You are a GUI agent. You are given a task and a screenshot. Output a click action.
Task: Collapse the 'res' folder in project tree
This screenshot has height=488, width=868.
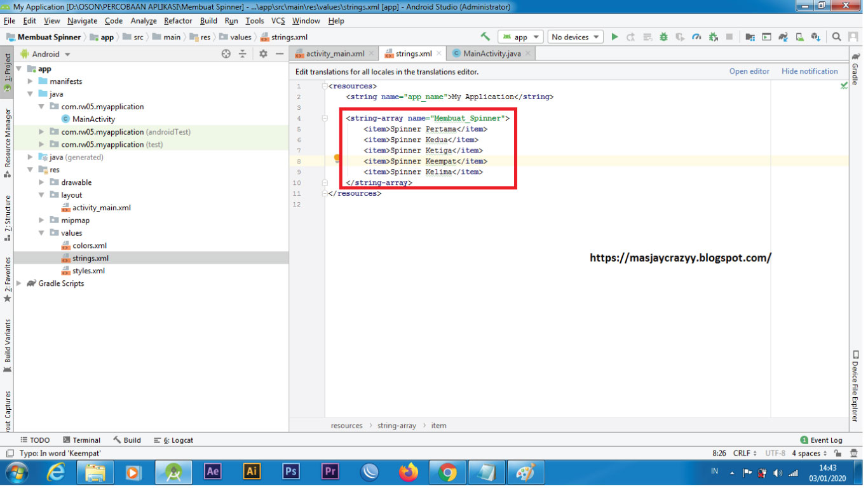(30, 170)
